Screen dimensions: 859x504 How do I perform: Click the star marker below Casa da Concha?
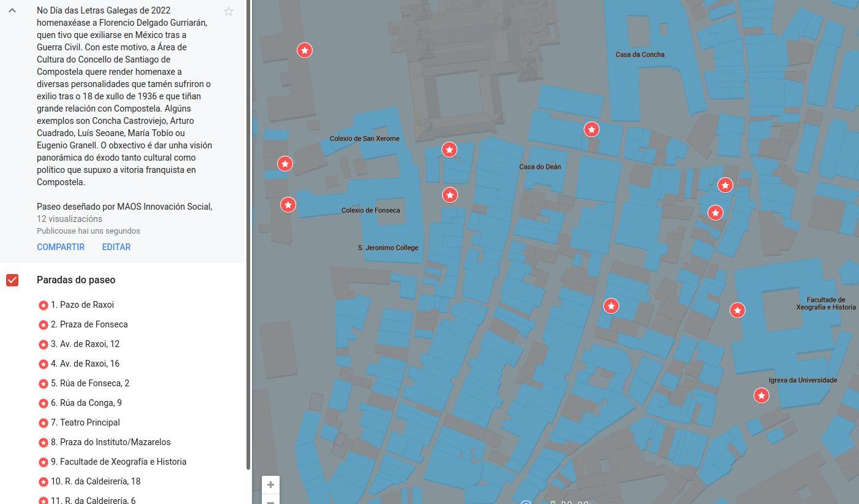591,129
